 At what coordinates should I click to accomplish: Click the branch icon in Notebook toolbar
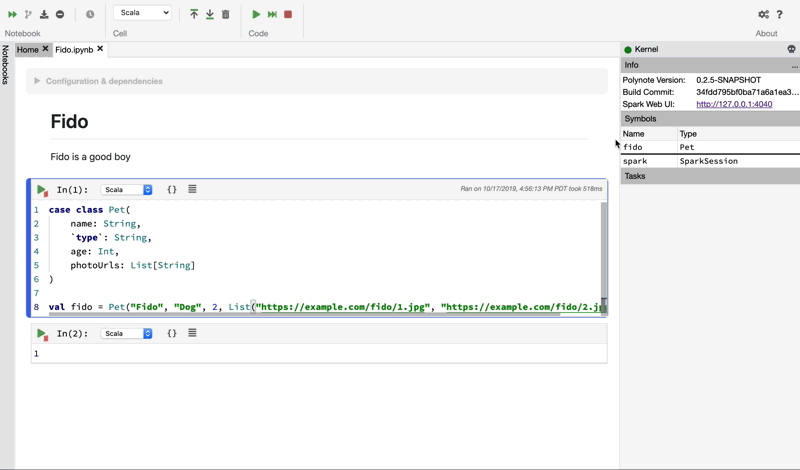pos(28,14)
